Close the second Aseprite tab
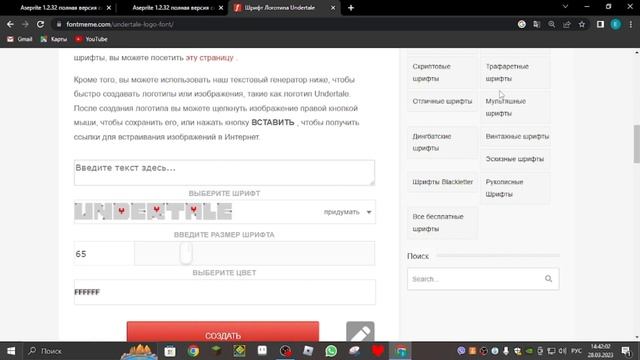 (x=221, y=8)
